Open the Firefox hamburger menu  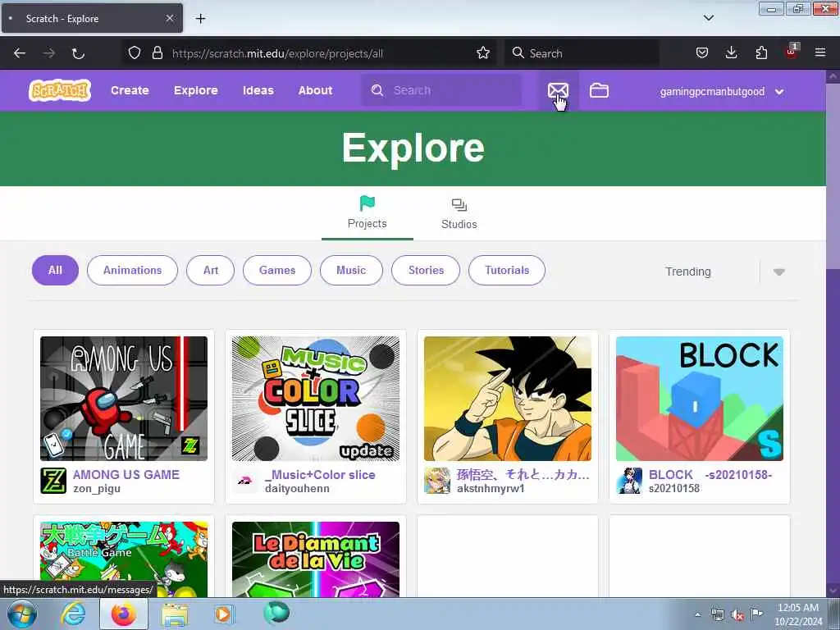coord(820,52)
